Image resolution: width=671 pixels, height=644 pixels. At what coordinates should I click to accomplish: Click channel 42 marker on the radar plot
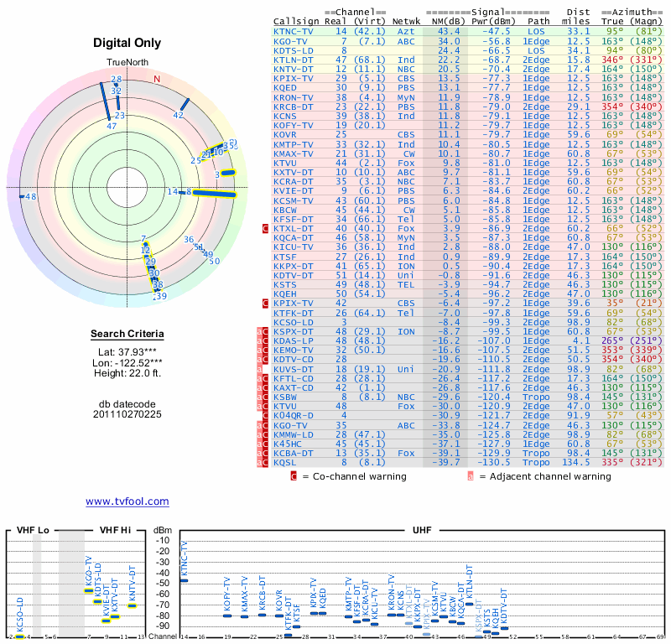tap(179, 115)
